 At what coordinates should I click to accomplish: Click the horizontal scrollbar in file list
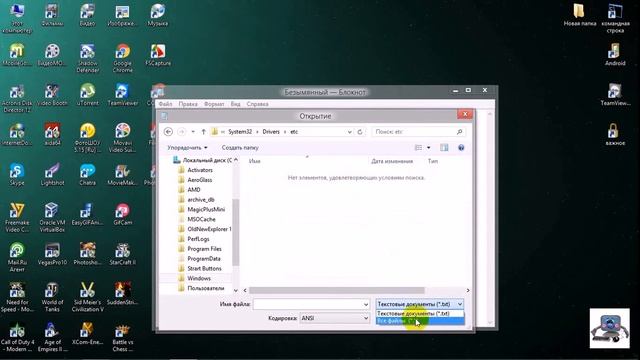[x=337, y=291]
